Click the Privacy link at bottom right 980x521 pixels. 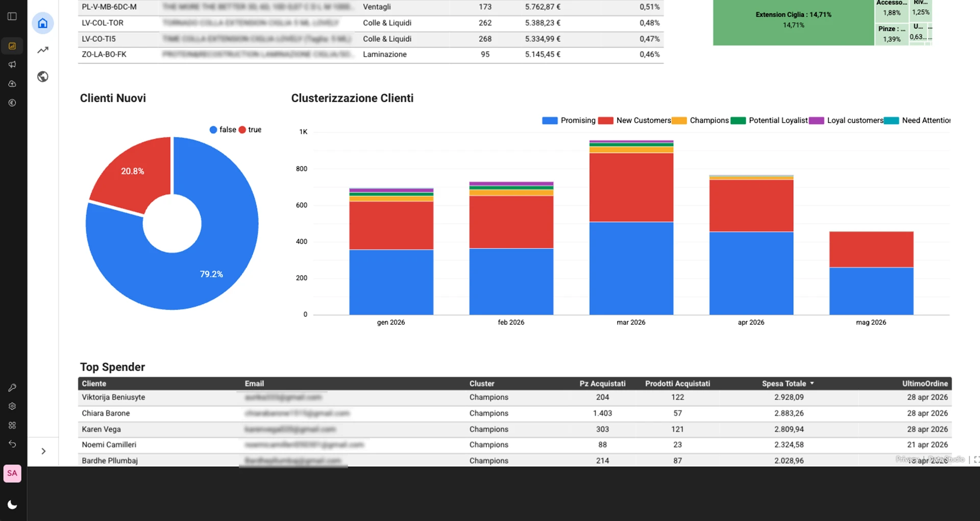(x=907, y=459)
